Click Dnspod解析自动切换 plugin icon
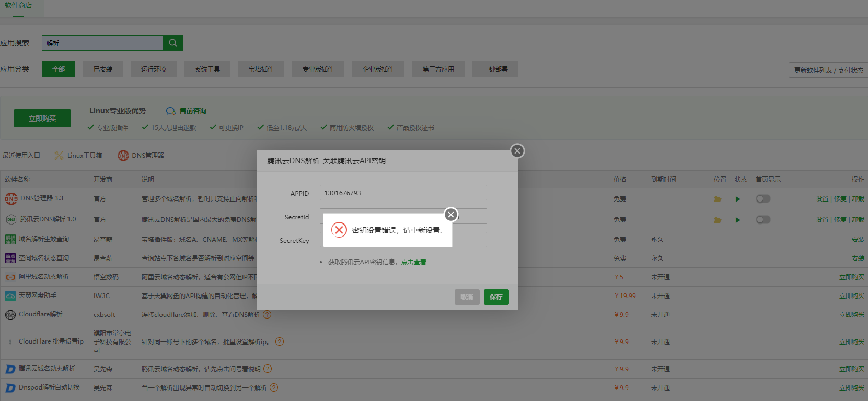This screenshot has height=401, width=868. (x=10, y=388)
